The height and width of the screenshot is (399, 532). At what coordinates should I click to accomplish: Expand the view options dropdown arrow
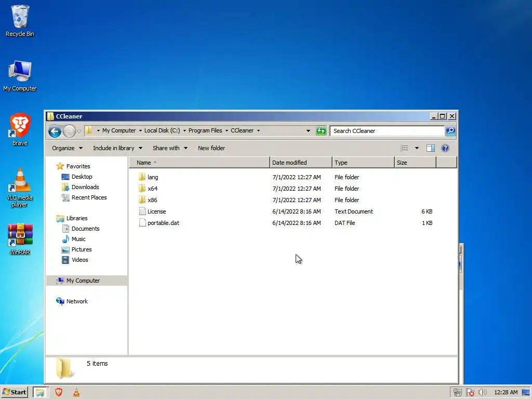coord(417,148)
